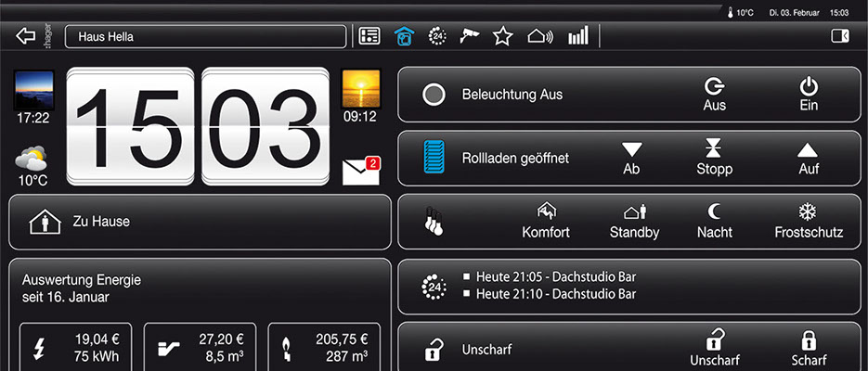
Task: Open favorites star icon
Action: (503, 37)
